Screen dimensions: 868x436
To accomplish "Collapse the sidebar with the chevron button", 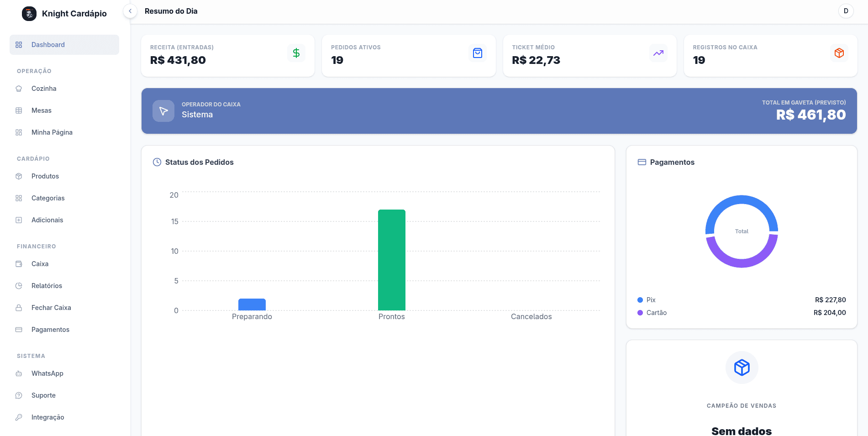I will point(130,11).
